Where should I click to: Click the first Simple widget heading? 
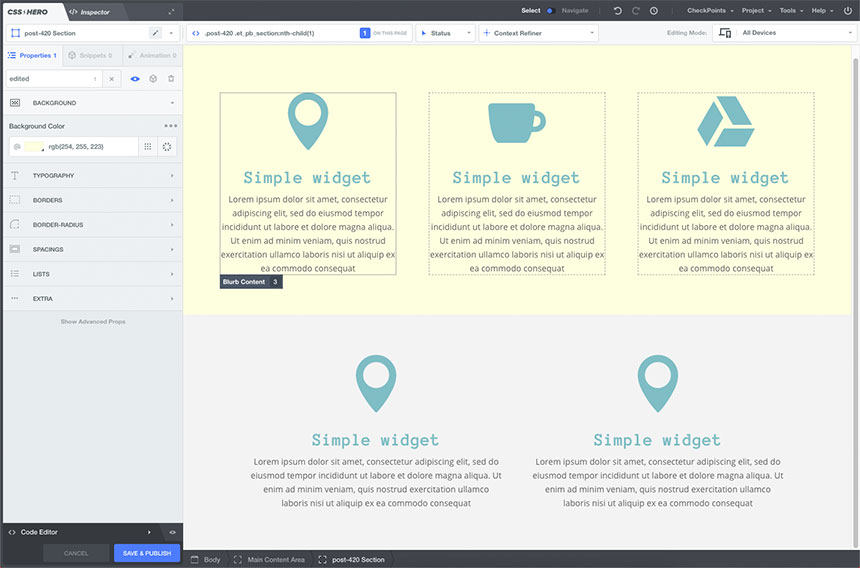pyautogui.click(x=307, y=178)
